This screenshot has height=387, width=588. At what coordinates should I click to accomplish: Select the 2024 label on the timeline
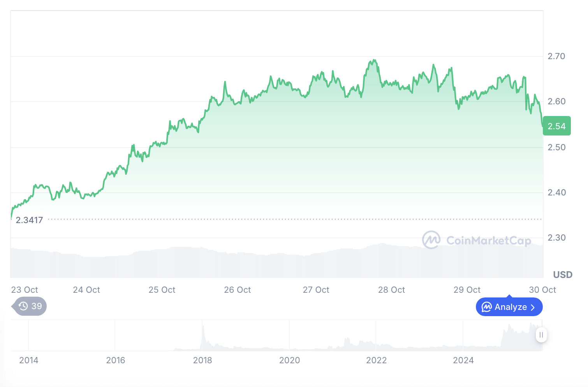[463, 361]
